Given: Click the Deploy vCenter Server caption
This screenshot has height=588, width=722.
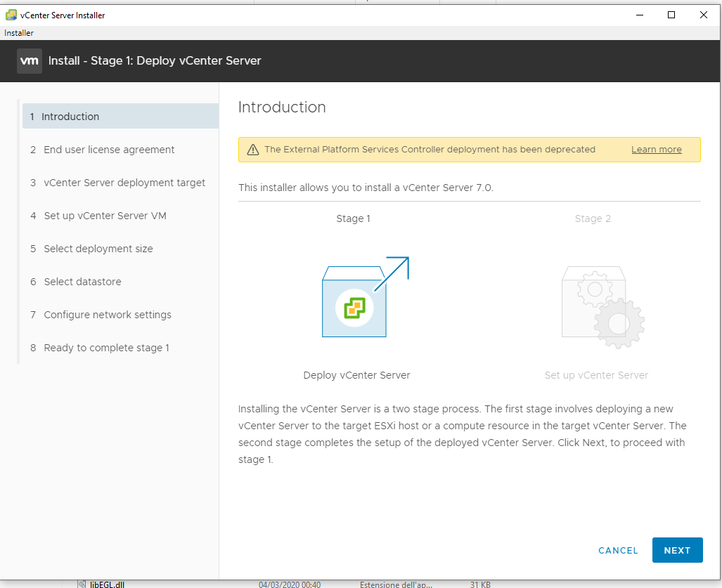Looking at the screenshot, I should point(356,375).
